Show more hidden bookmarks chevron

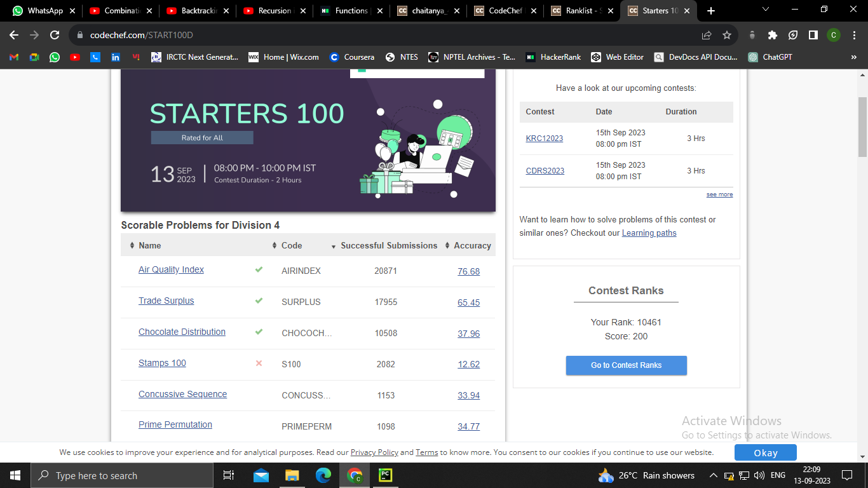coord(853,57)
